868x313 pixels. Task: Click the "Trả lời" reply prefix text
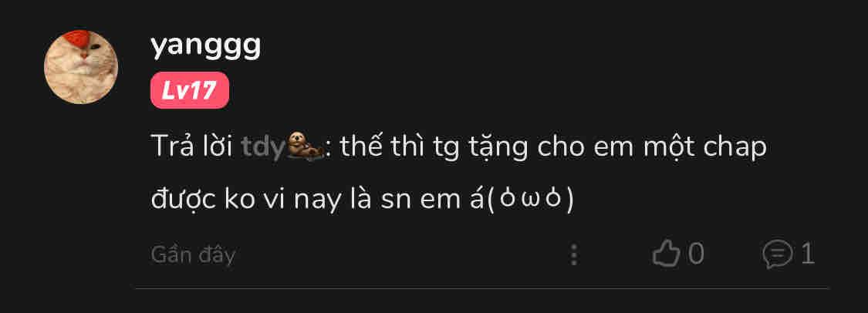tap(191, 147)
